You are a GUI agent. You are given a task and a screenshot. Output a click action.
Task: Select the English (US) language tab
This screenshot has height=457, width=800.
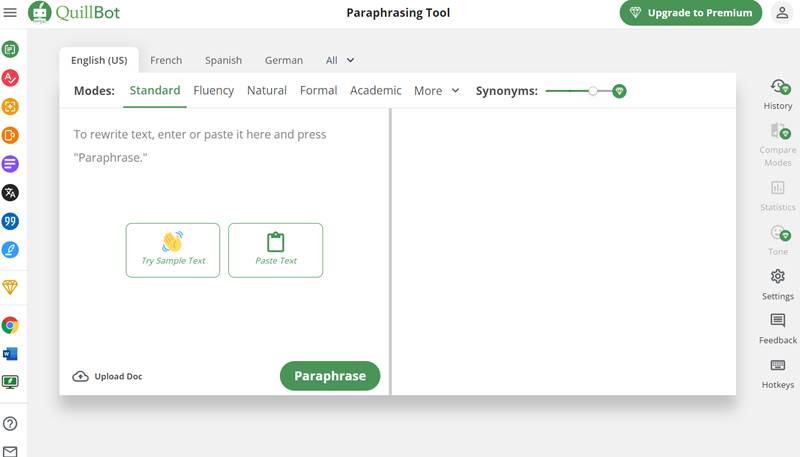pyautogui.click(x=99, y=60)
